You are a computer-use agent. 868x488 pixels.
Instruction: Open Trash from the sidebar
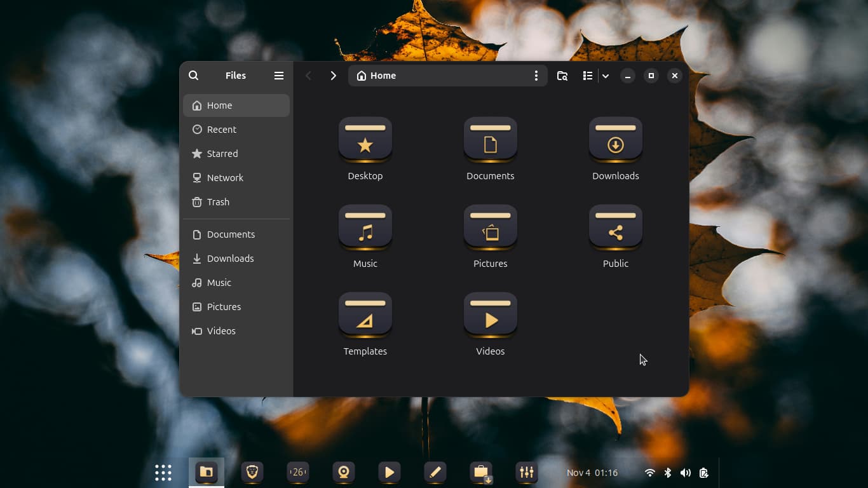(218, 202)
